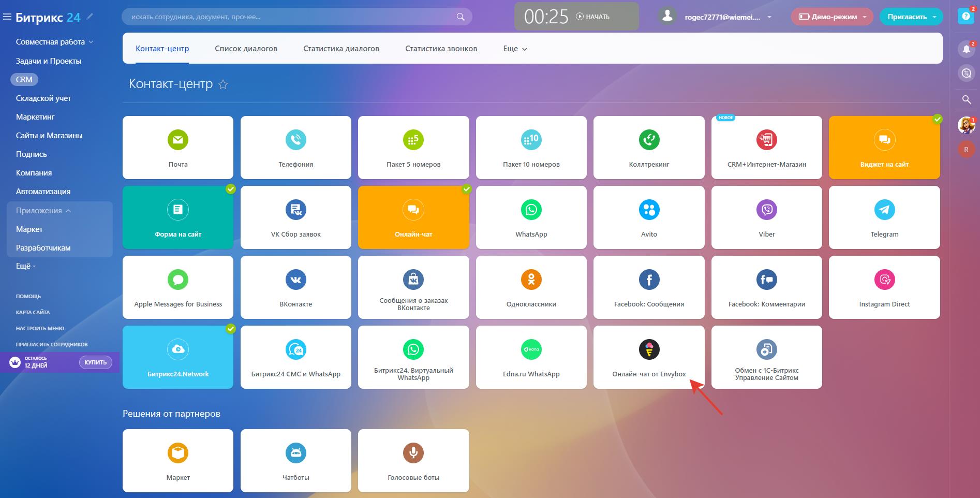Image resolution: width=980 pixels, height=498 pixels.
Task: Open the Почта channel tile
Action: pos(178,148)
